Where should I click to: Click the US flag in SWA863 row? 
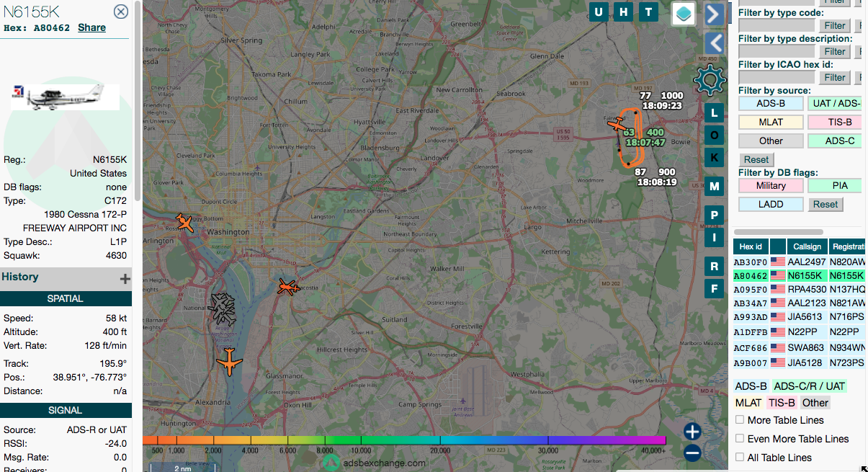(778, 348)
